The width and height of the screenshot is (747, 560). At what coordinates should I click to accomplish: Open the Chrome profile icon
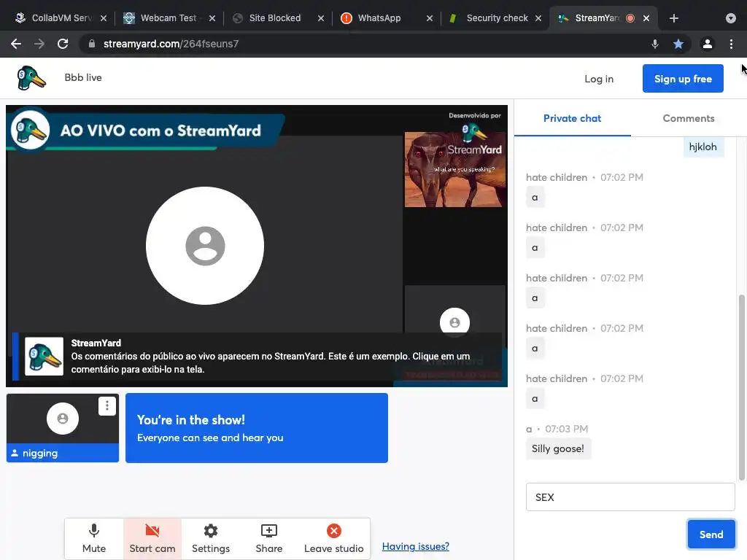tap(708, 44)
